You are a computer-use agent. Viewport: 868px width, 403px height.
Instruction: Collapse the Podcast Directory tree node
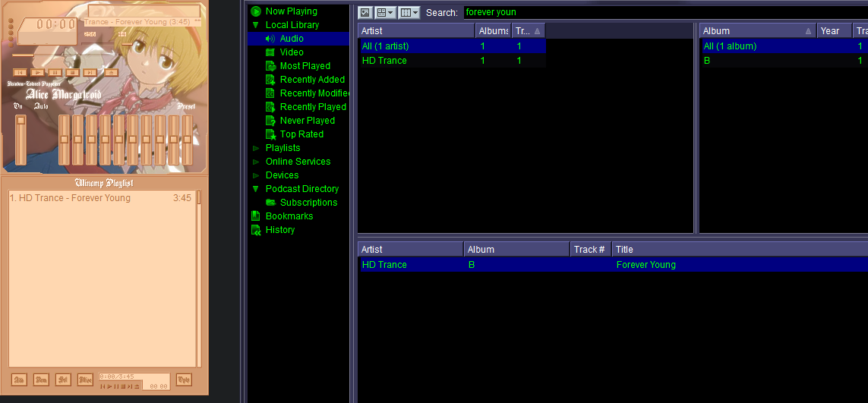click(256, 189)
